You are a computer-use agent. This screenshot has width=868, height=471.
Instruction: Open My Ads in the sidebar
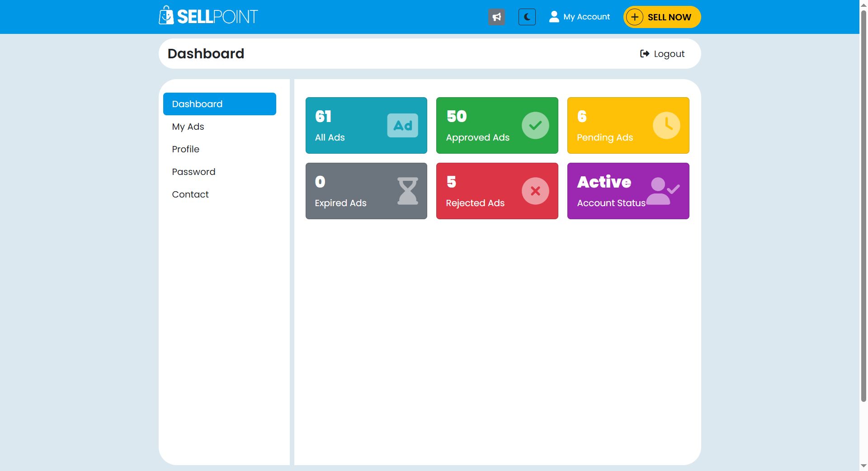220,127
